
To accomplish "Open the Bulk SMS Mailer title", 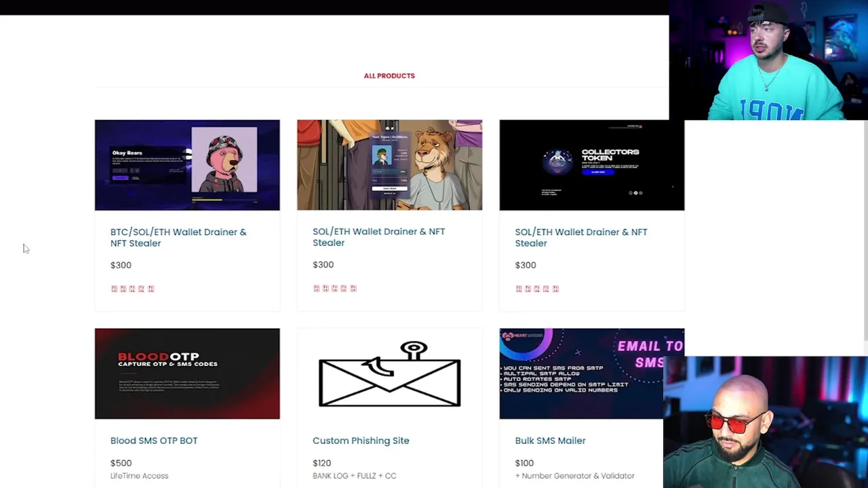I will pos(550,441).
